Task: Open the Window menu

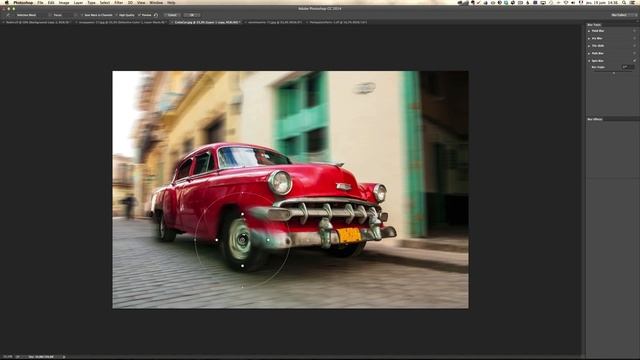Action: (x=156, y=2)
